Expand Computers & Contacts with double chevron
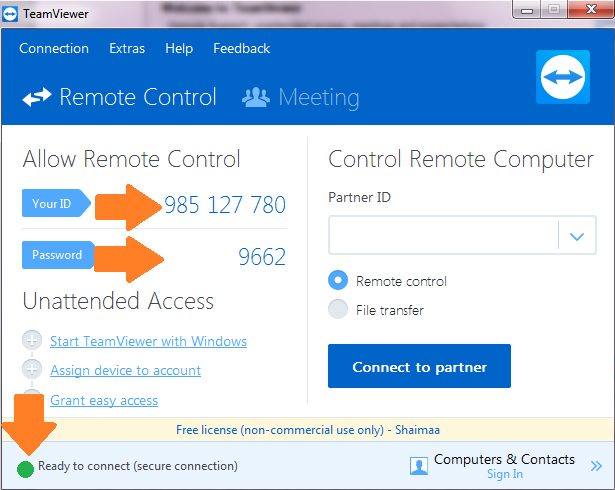The image size is (615, 490). coord(596,466)
